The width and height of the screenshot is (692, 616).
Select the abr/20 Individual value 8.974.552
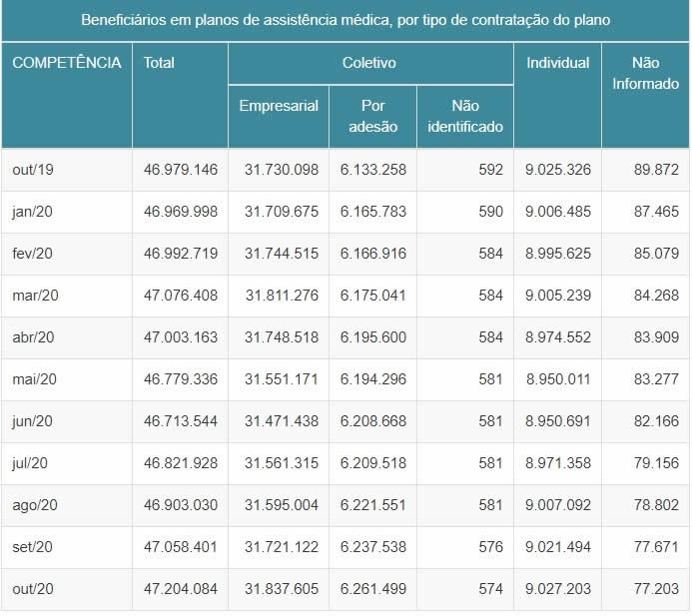point(558,337)
